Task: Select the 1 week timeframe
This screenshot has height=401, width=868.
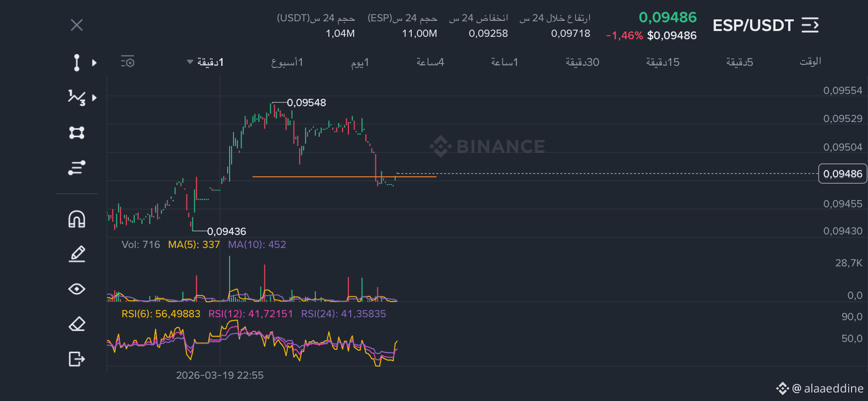Action: [287, 62]
